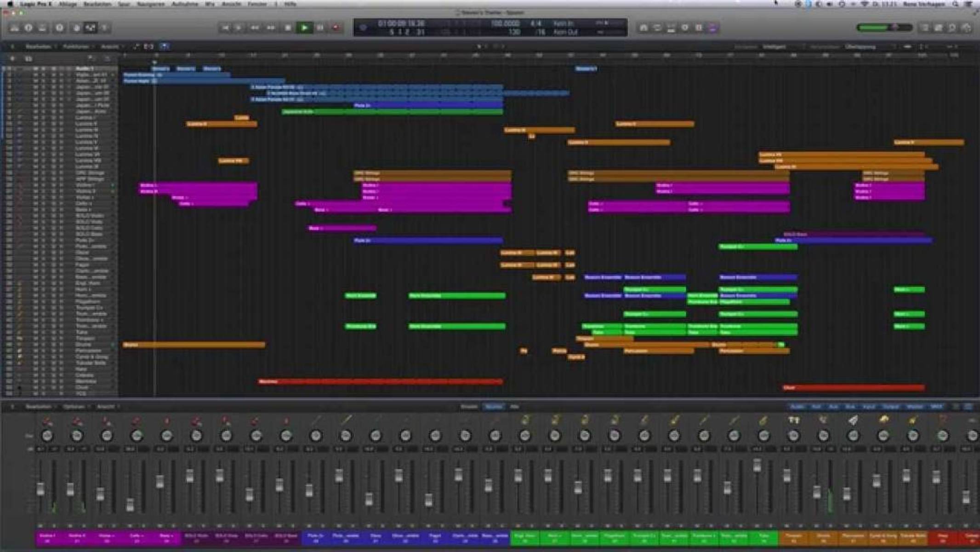Open the Navigieren menu in the menu bar
980x552 pixels.
click(151, 4)
